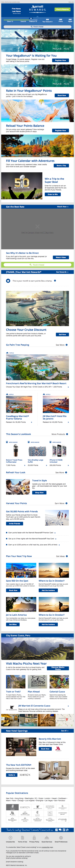Screen dimensions: 75x868
Task: Expand More Products in This Season's Lookbook
Action: 60,434
